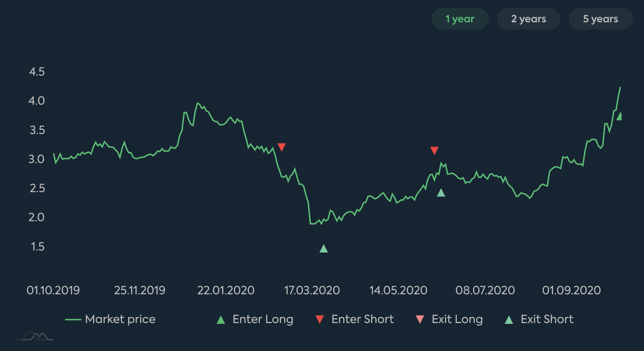Image resolution: width=644 pixels, height=351 pixels.
Task: Toggle Enter Long series via its text label
Action: (263, 319)
